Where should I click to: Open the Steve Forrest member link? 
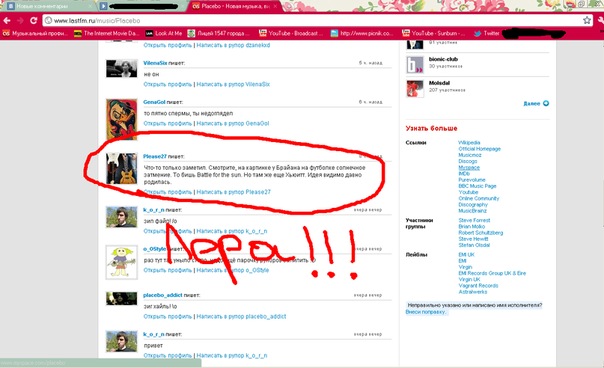click(474, 220)
